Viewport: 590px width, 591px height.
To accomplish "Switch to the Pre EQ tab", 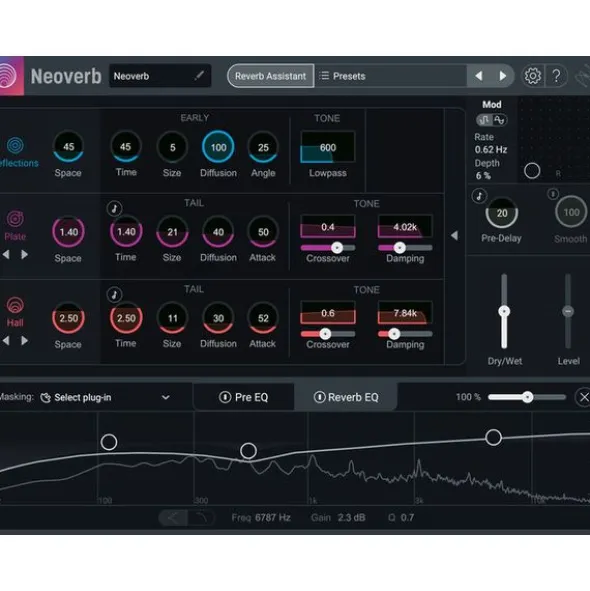I will click(x=244, y=397).
